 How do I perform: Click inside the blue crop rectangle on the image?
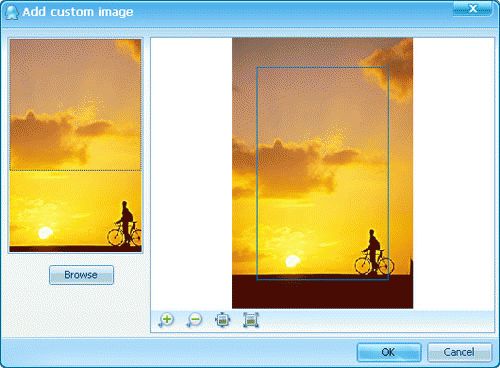[323, 173]
